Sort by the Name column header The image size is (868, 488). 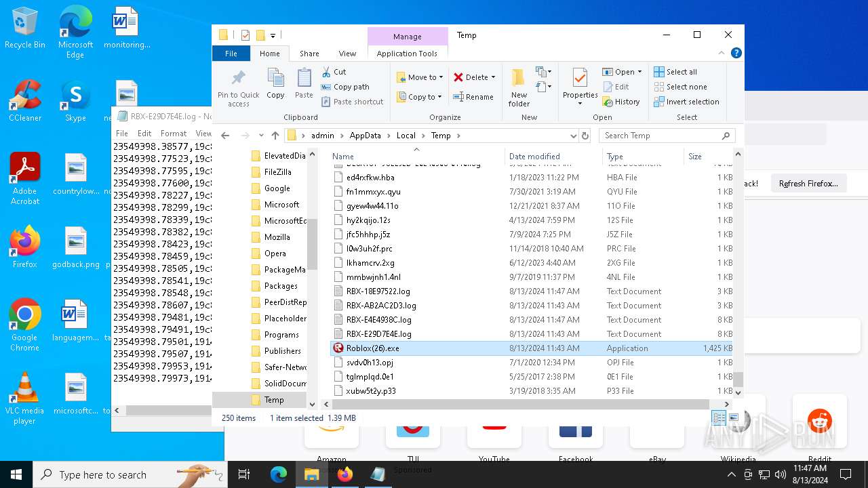pyautogui.click(x=416, y=156)
